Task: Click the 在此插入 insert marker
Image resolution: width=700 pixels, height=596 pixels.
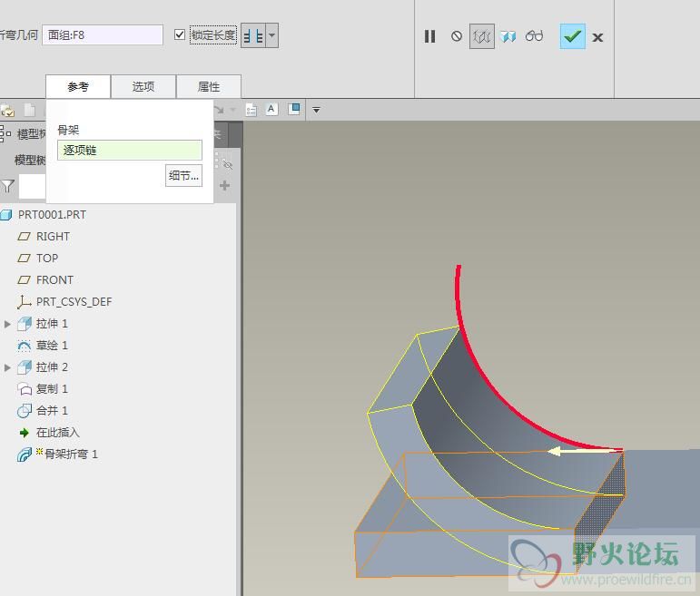Action: coord(57,433)
